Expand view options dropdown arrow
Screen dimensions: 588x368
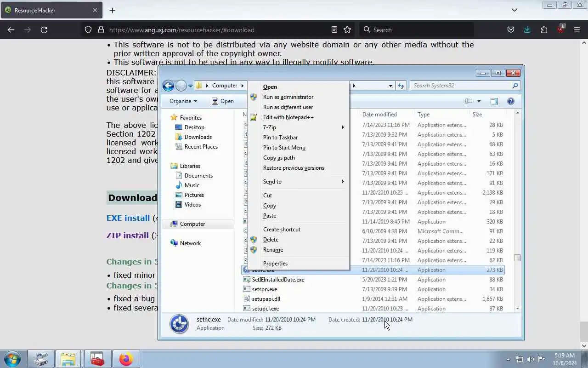(479, 101)
